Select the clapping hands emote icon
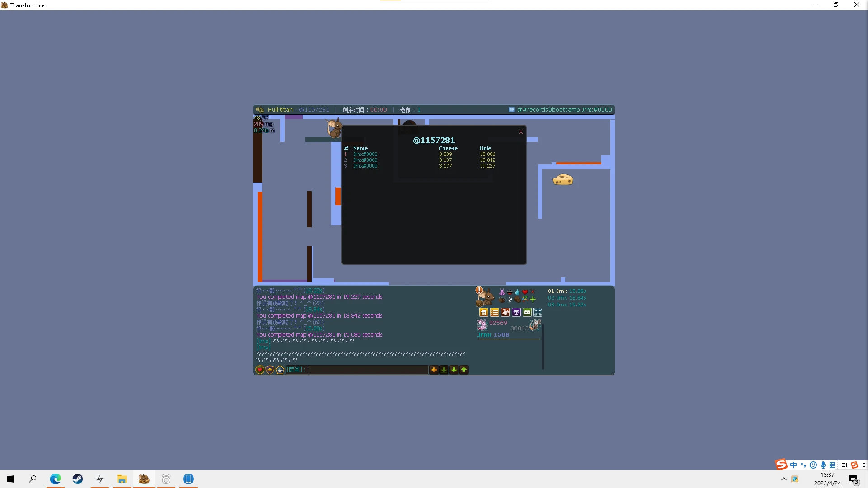This screenshot has width=868, height=488. tap(502, 299)
